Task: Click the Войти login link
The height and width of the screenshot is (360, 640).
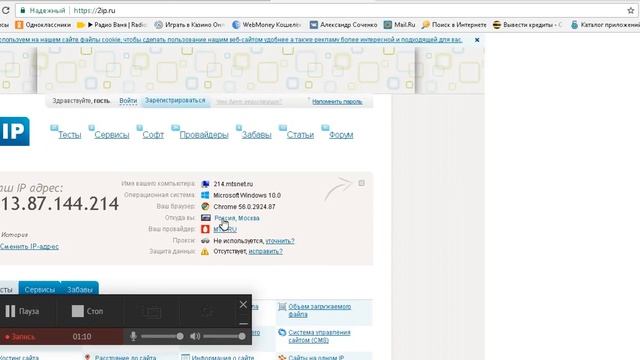Action: pyautogui.click(x=128, y=100)
